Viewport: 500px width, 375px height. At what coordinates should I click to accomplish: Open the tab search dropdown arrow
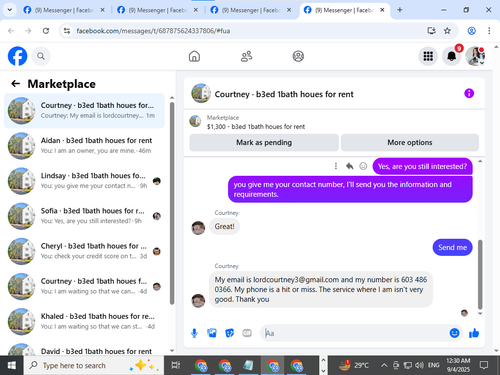click(10, 10)
